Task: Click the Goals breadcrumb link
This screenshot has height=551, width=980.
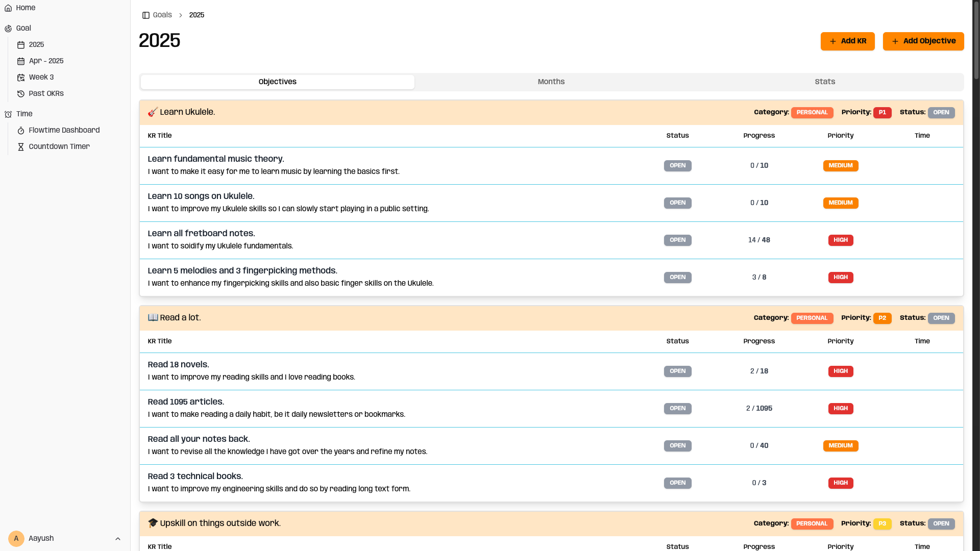Action: pyautogui.click(x=162, y=15)
